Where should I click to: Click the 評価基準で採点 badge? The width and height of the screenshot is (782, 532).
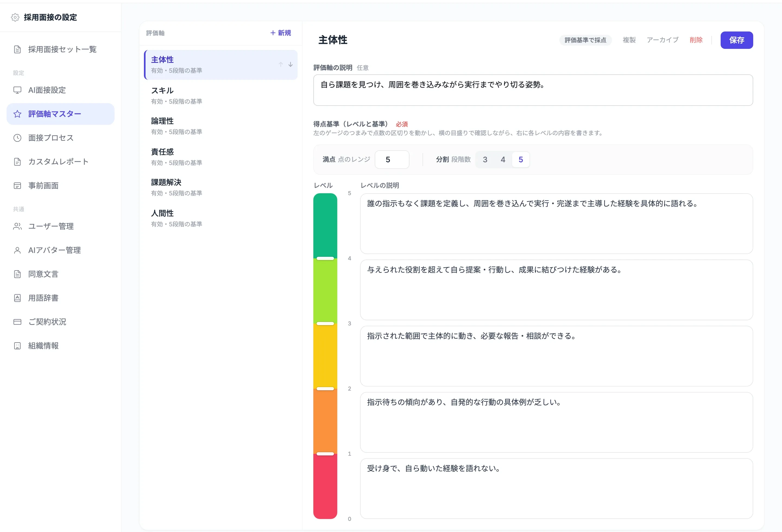[x=585, y=40]
